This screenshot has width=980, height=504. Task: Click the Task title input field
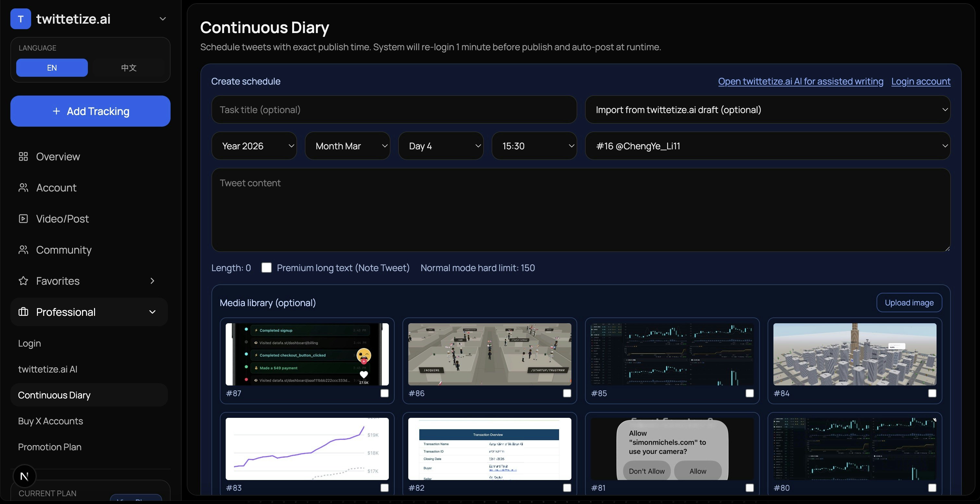tap(394, 109)
